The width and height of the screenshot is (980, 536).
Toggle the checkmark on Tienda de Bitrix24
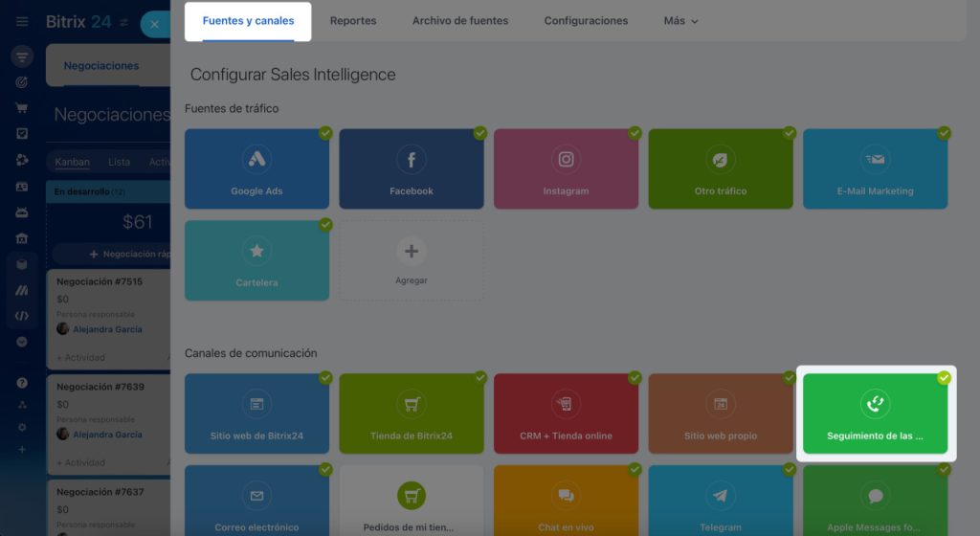tap(480, 378)
